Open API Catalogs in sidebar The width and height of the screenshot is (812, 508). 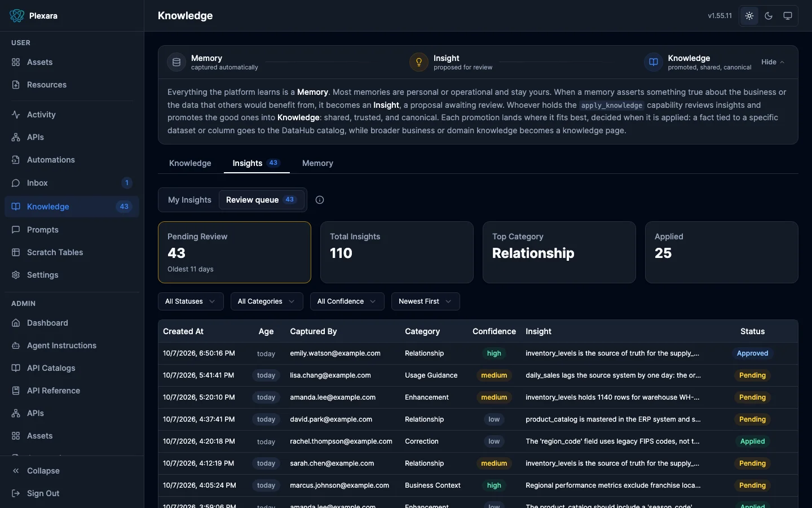pyautogui.click(x=72, y=368)
